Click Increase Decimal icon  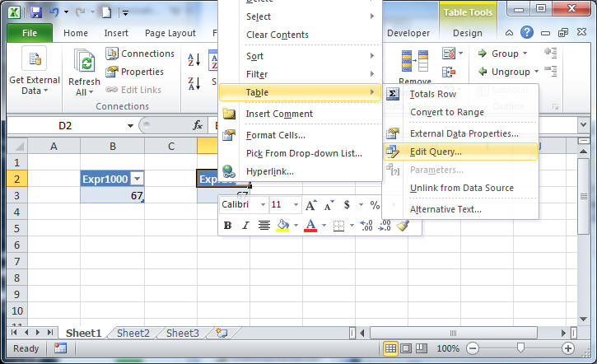366,226
